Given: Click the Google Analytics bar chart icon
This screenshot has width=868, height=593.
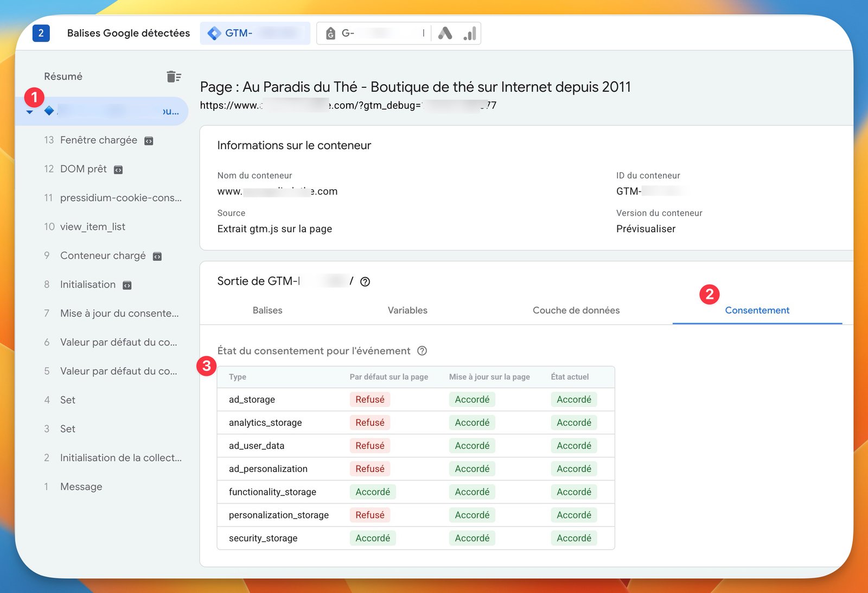Looking at the screenshot, I should pos(470,33).
